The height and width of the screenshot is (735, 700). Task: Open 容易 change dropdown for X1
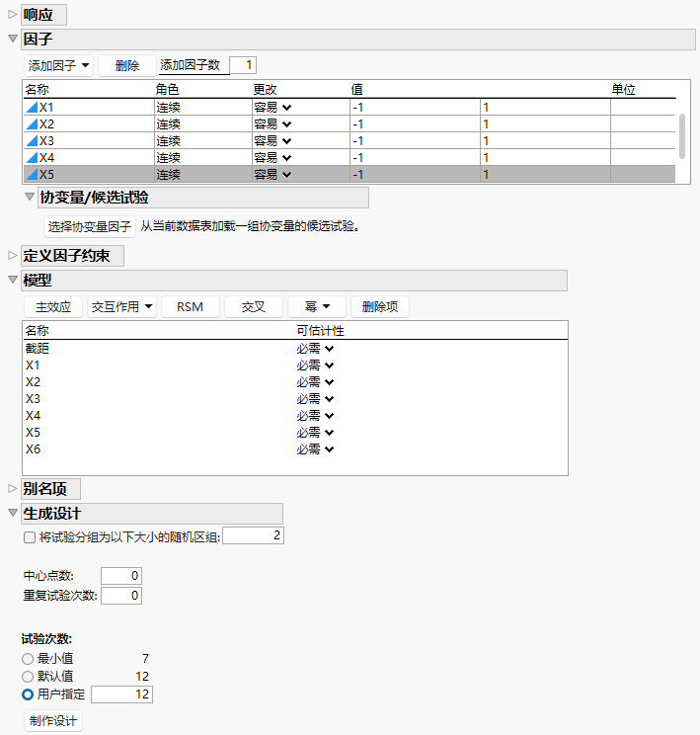click(x=272, y=108)
